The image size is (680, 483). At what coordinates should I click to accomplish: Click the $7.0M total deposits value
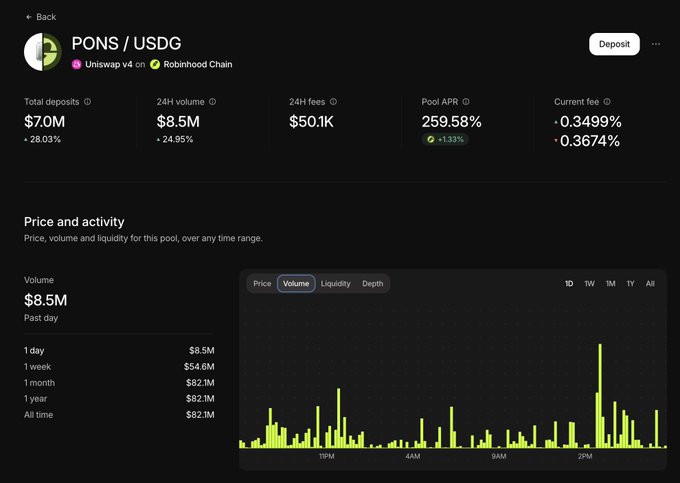(45, 122)
